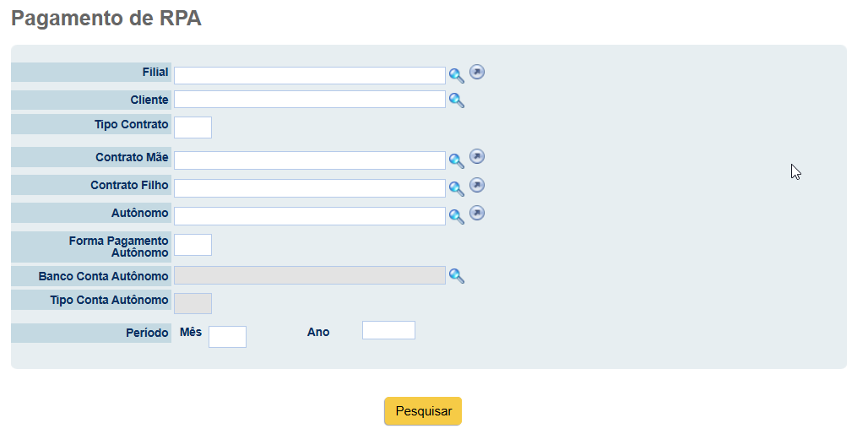
Task: Click the Filial open-record arrow icon
Action: (x=477, y=72)
